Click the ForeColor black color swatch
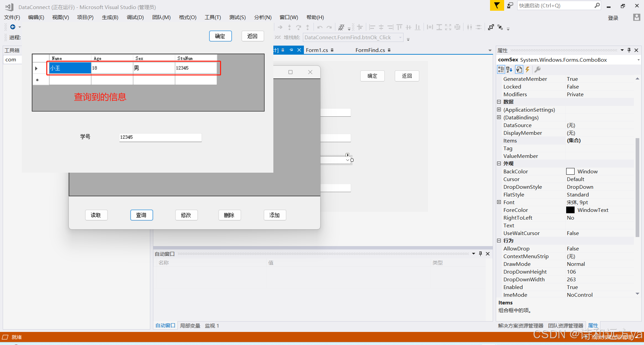Image resolution: width=644 pixels, height=345 pixels. point(570,210)
